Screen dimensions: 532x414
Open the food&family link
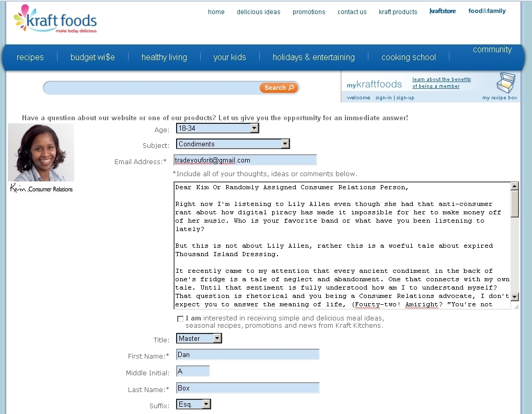click(x=487, y=11)
